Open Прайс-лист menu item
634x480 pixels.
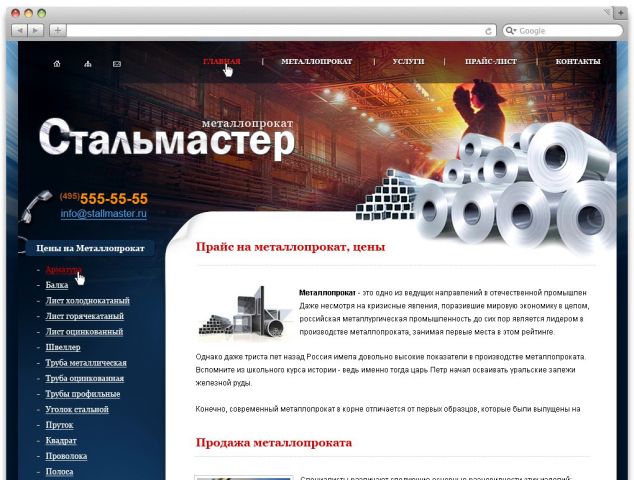(491, 61)
